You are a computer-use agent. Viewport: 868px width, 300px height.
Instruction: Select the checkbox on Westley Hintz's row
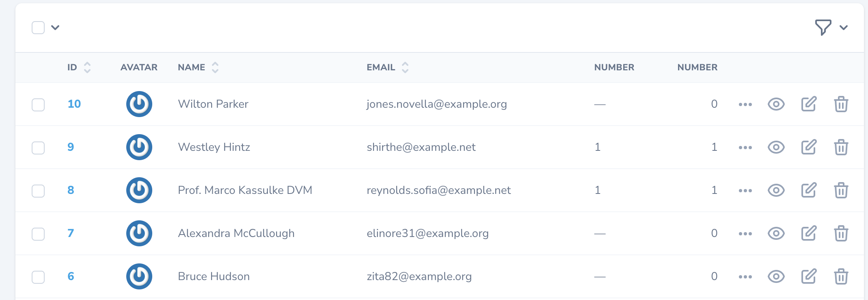coord(38,147)
